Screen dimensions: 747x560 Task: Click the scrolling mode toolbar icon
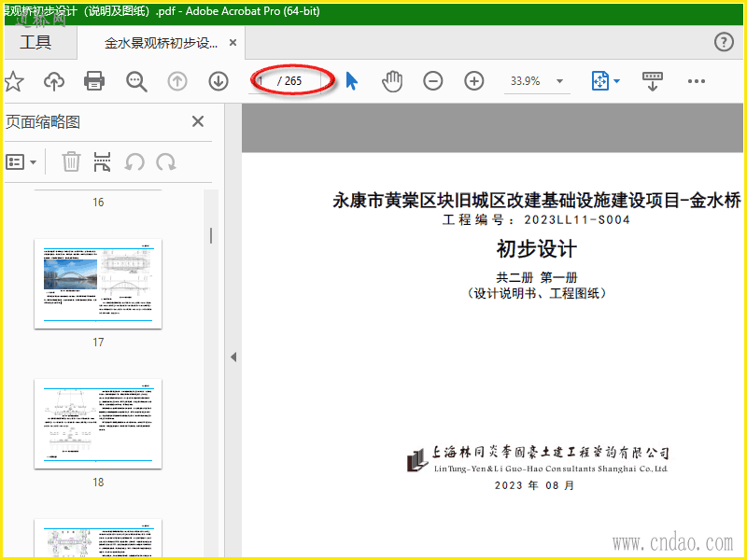point(652,81)
